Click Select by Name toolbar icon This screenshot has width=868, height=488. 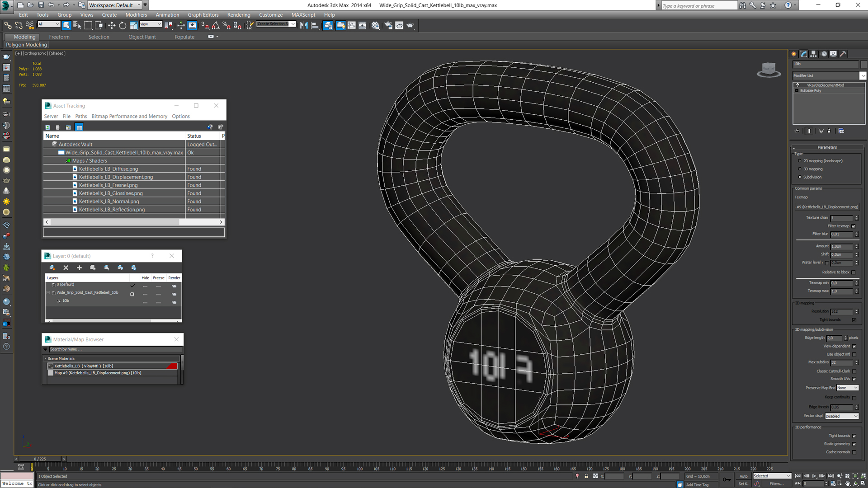(x=77, y=26)
